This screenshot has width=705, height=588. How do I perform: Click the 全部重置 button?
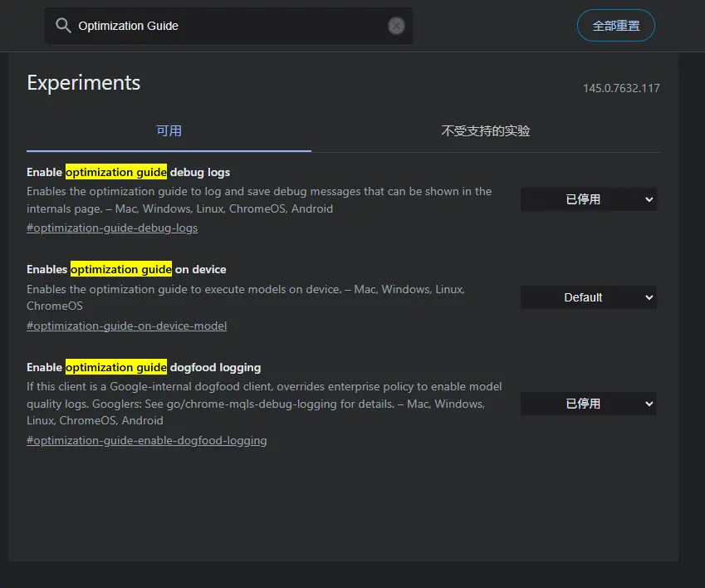(x=615, y=26)
